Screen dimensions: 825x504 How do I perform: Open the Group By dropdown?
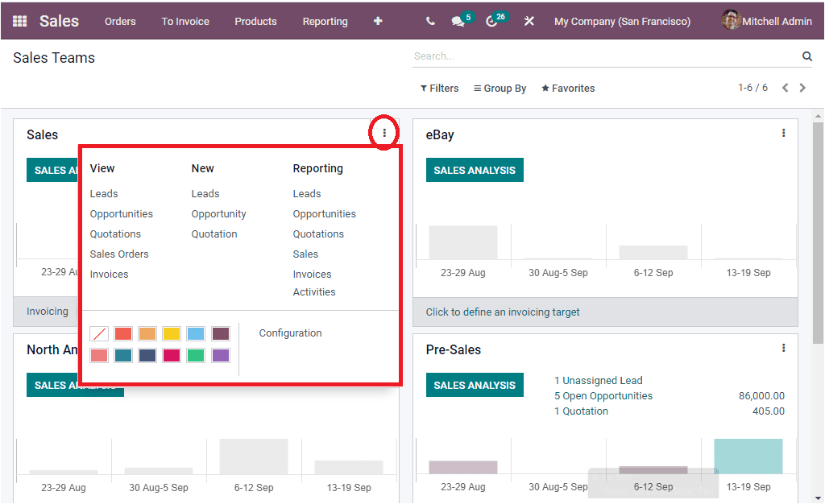(x=500, y=87)
